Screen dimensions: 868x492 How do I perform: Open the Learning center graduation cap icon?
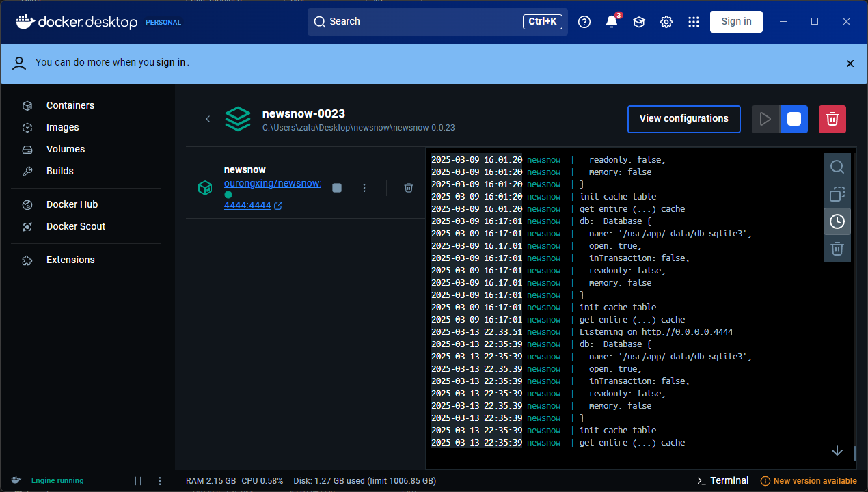[x=639, y=22]
